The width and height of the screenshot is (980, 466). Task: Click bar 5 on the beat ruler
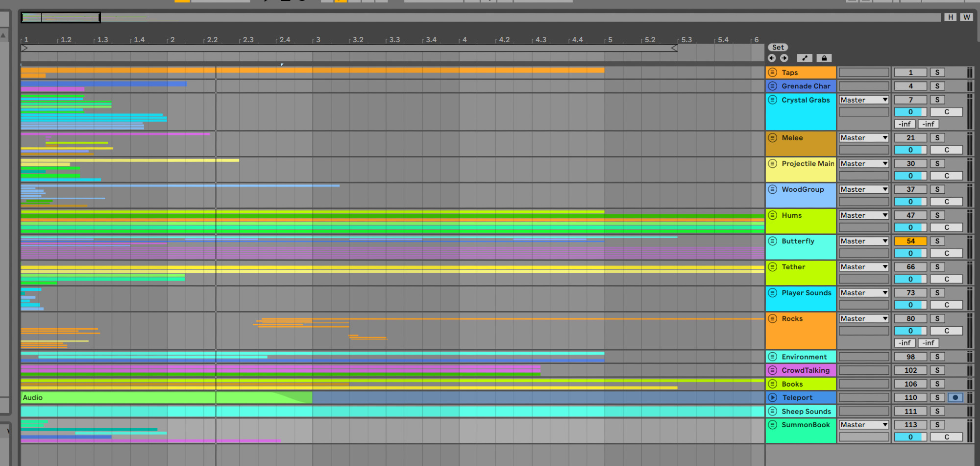(x=610, y=40)
